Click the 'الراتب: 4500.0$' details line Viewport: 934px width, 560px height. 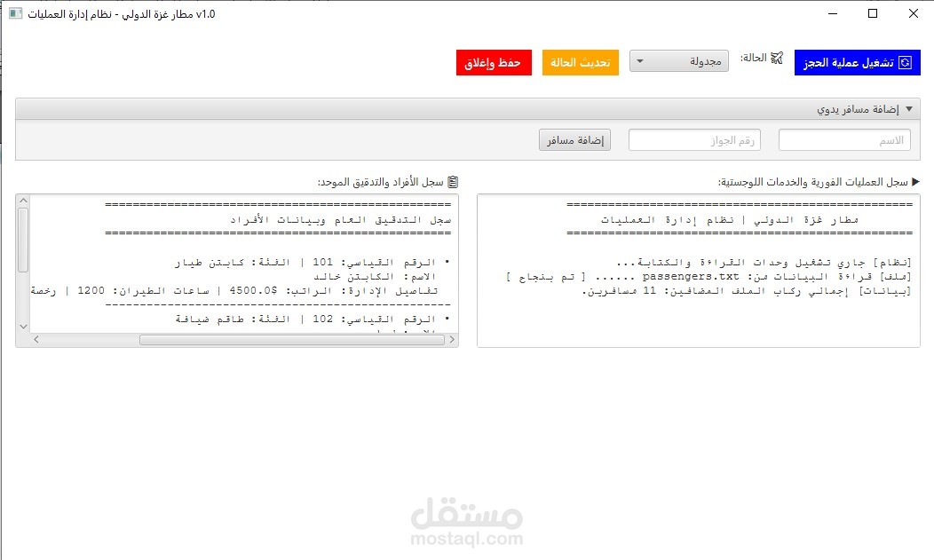coord(234,291)
